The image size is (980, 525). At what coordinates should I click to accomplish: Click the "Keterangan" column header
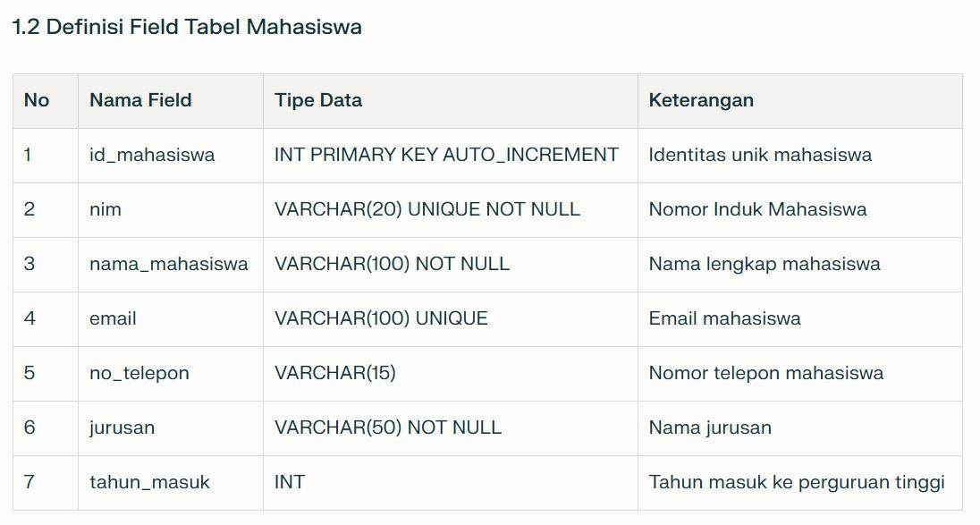coord(701,100)
